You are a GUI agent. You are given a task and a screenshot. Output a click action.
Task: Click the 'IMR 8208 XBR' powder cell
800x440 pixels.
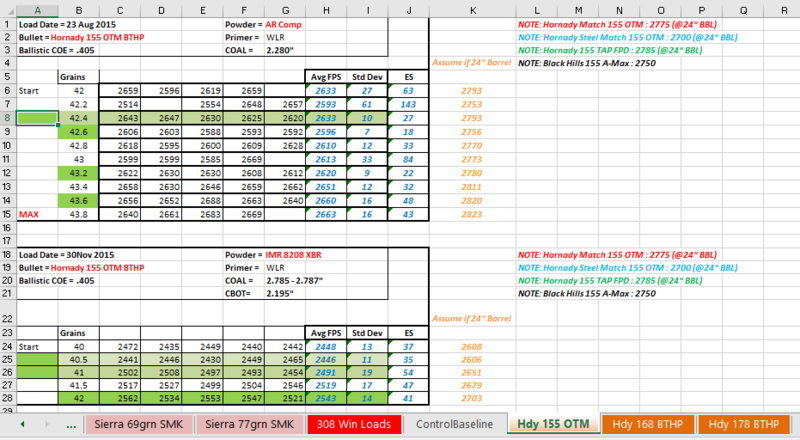[293, 255]
